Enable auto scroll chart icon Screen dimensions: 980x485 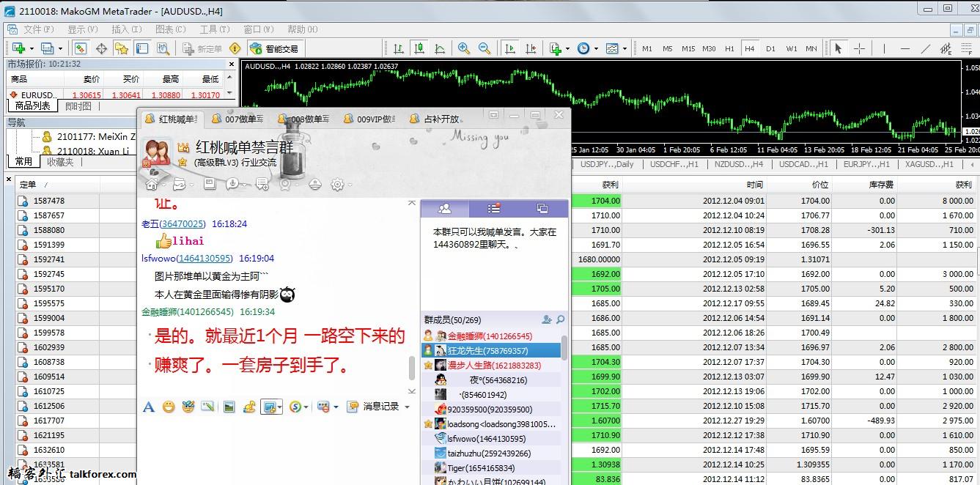[509, 48]
